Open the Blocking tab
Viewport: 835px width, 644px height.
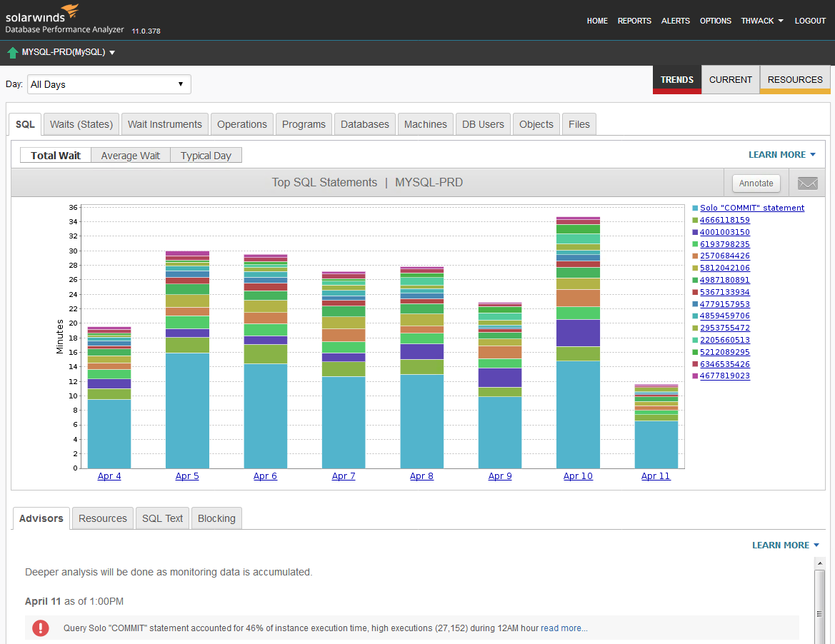[x=216, y=518]
